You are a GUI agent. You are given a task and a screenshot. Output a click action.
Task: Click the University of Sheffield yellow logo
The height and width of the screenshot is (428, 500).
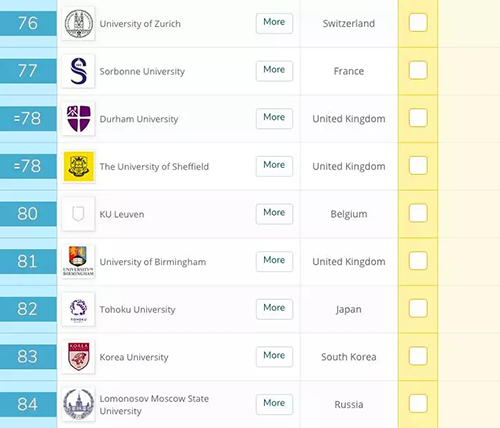78,166
